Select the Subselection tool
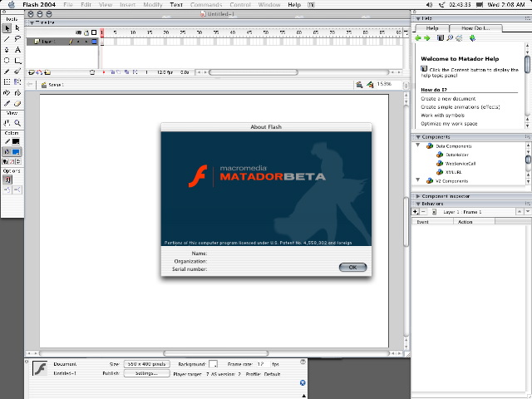Image resolution: width=532 pixels, height=399 pixels. pos(17,28)
